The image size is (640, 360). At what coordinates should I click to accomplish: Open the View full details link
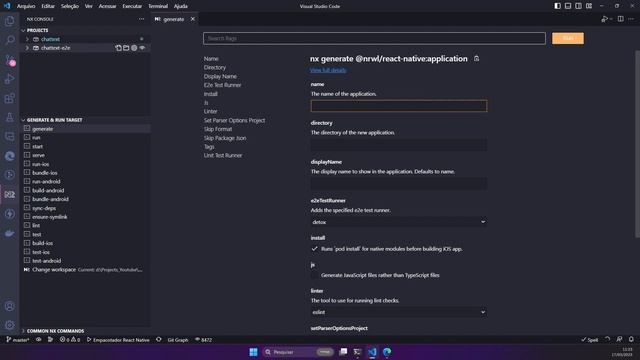click(328, 70)
